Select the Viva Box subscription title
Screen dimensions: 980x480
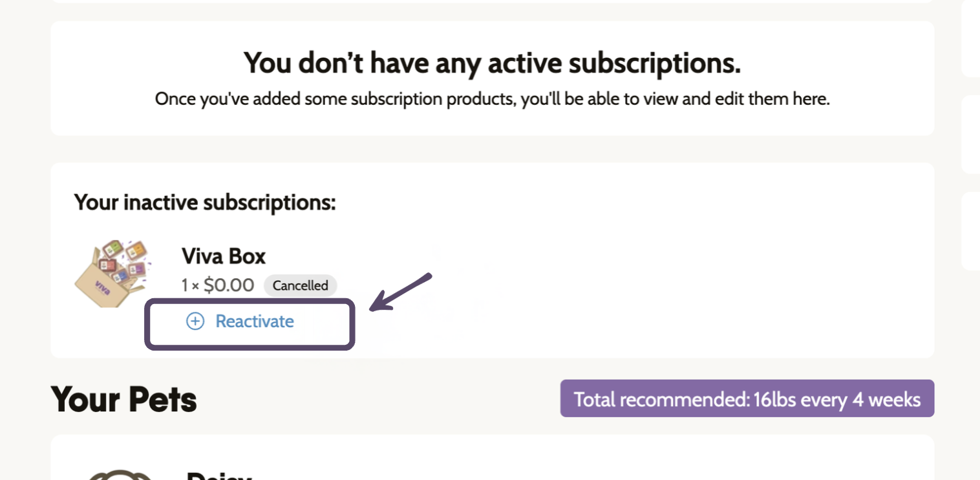click(224, 256)
